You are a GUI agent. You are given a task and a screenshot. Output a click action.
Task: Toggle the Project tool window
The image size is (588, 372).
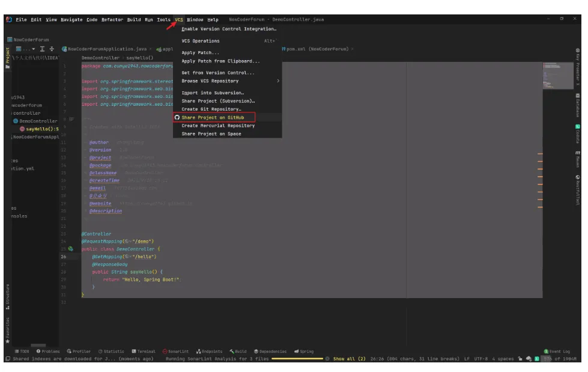tap(7, 58)
